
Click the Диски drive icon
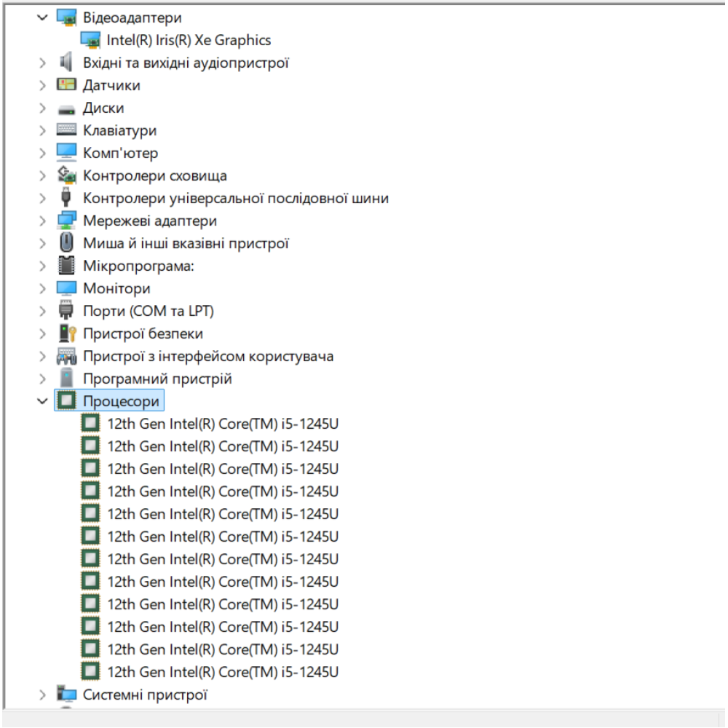tap(66, 110)
